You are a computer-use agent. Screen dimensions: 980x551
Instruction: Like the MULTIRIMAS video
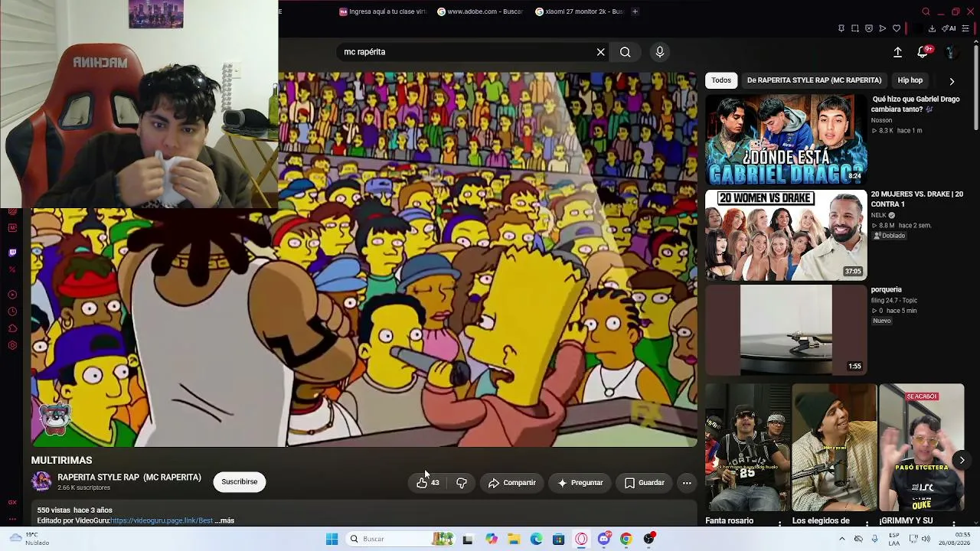click(x=429, y=483)
